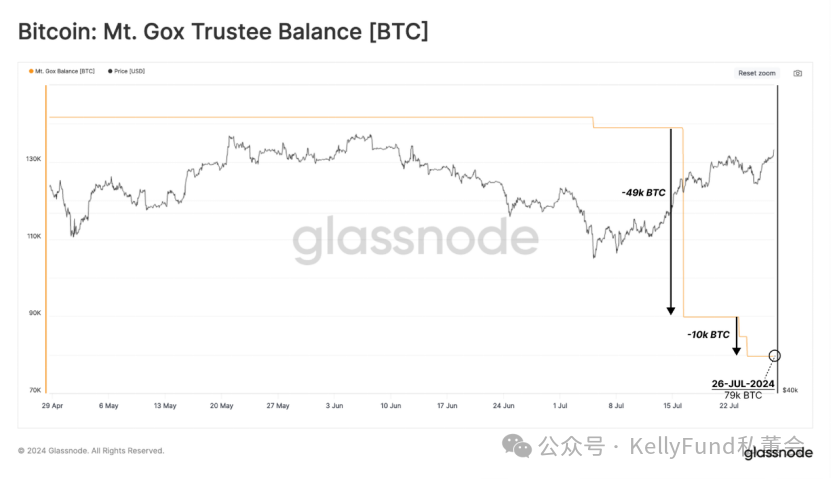Click the Glassnode copyright notice
831x479 pixels.
click(x=91, y=451)
